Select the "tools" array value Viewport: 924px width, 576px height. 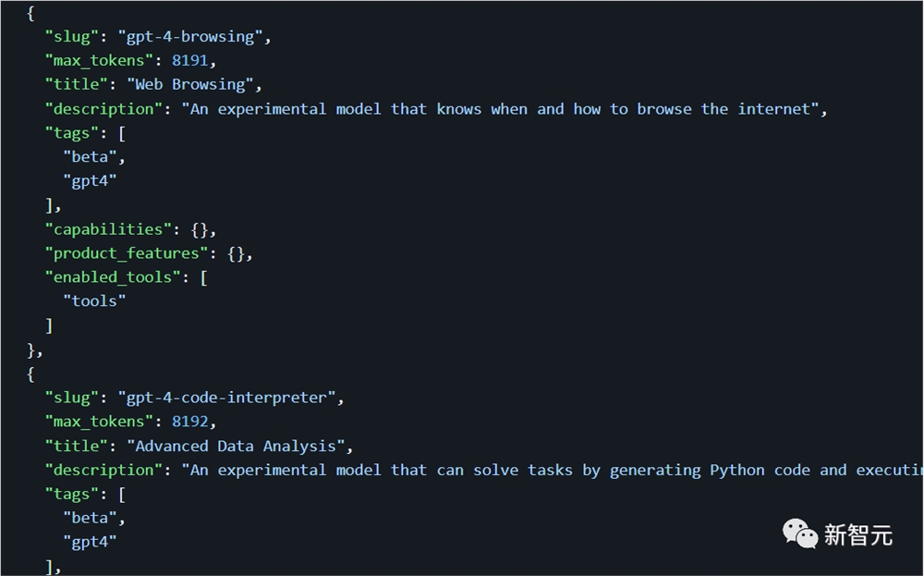click(x=94, y=301)
